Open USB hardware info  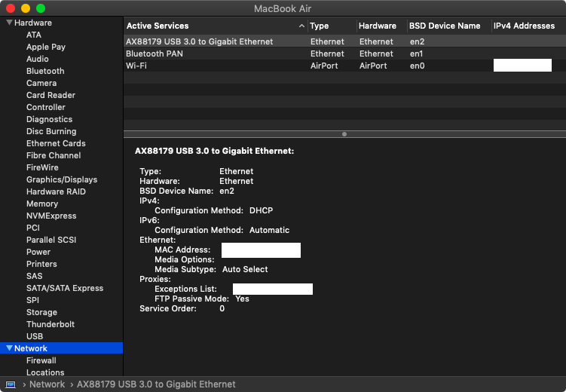point(35,336)
